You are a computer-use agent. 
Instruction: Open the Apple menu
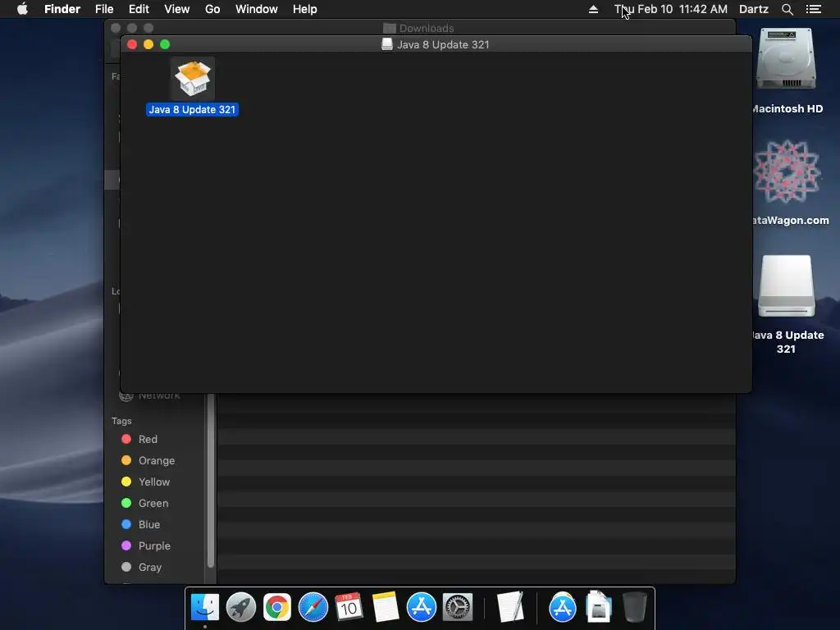(x=22, y=9)
